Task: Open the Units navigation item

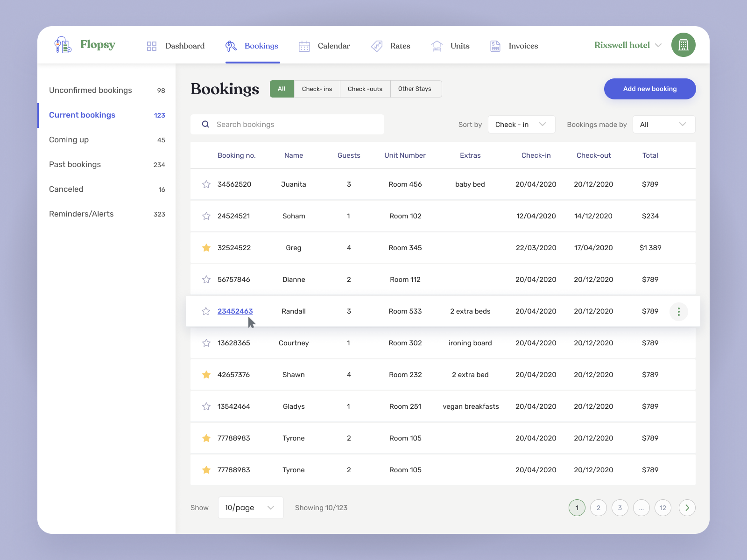Action: [x=450, y=46]
